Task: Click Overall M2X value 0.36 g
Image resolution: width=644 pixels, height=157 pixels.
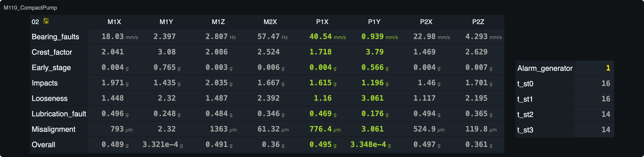Action: [273, 144]
